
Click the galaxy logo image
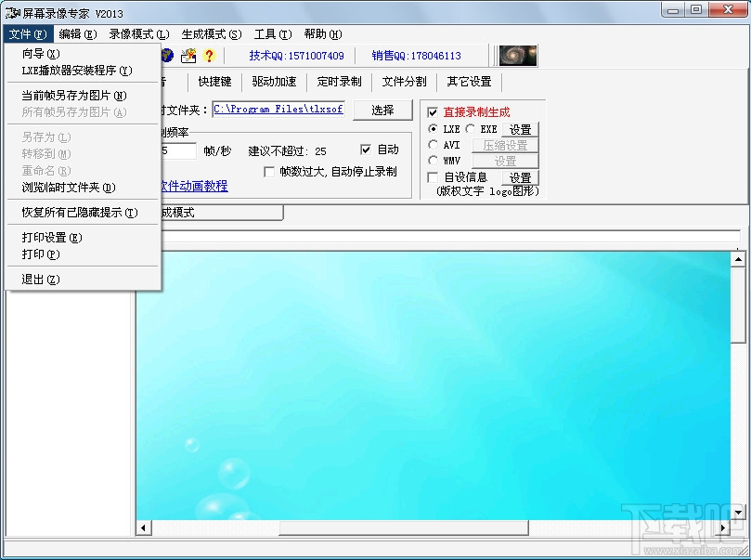[x=517, y=55]
